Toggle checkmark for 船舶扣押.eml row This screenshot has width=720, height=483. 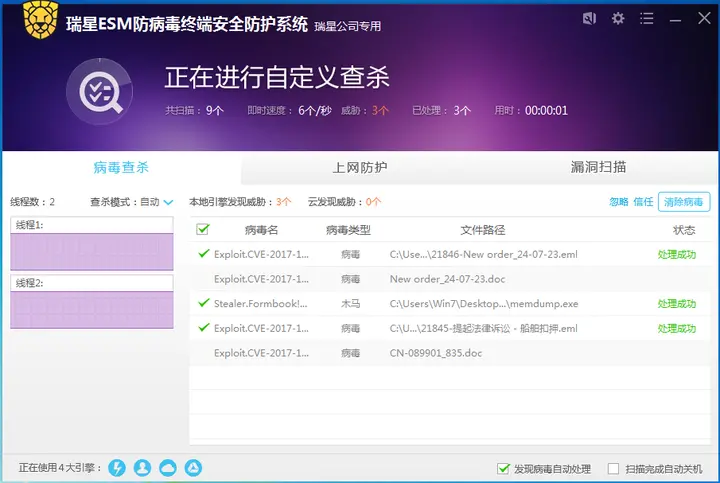tap(204, 328)
